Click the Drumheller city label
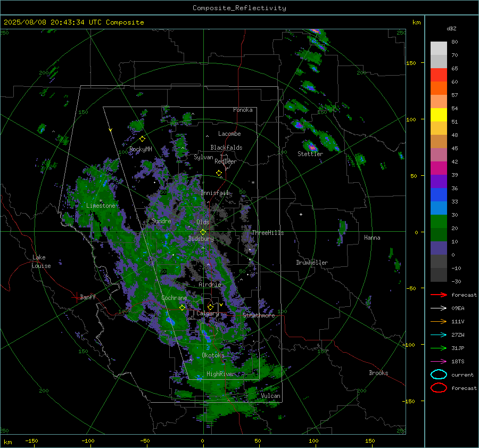Image resolution: width=479 pixels, height=448 pixels. pyautogui.click(x=312, y=263)
